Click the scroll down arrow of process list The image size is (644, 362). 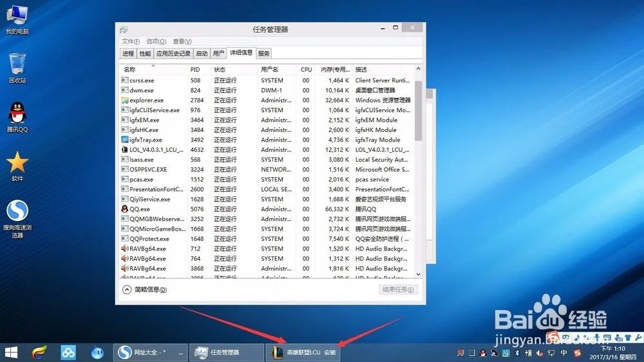[418, 274]
